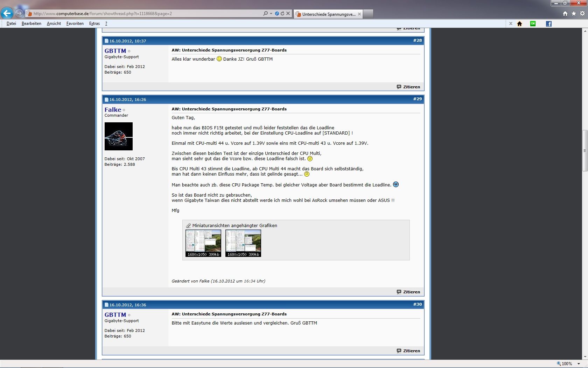The height and width of the screenshot is (368, 588).
Task: Click the sad smiley after 'gelinde gesagt...'
Action: [307, 174]
